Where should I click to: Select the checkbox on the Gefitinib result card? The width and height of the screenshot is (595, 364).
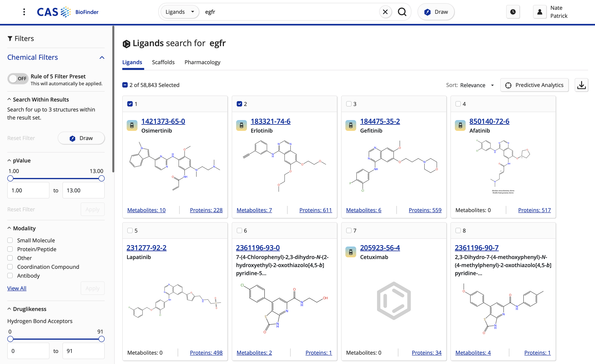click(349, 104)
